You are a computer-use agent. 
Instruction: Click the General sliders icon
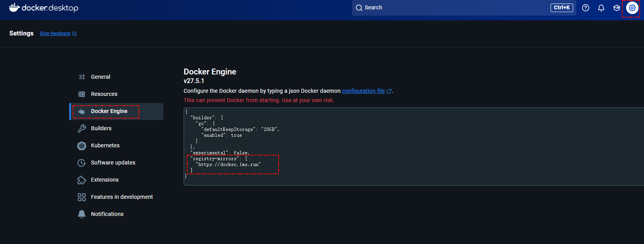(x=82, y=77)
